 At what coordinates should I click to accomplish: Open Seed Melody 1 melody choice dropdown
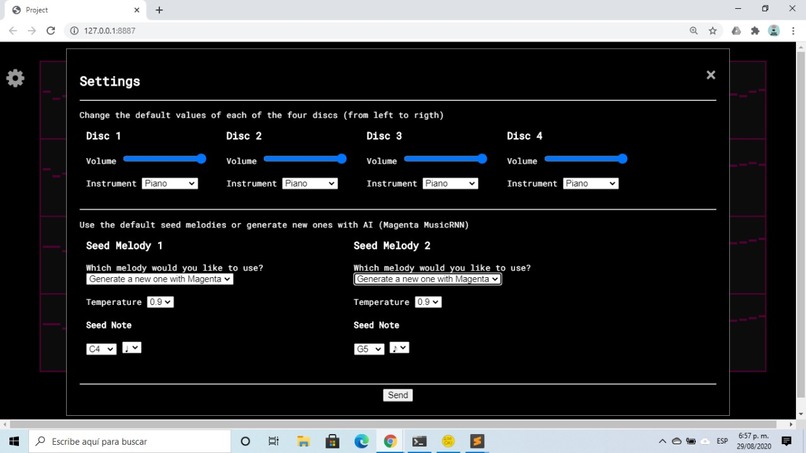[159, 279]
